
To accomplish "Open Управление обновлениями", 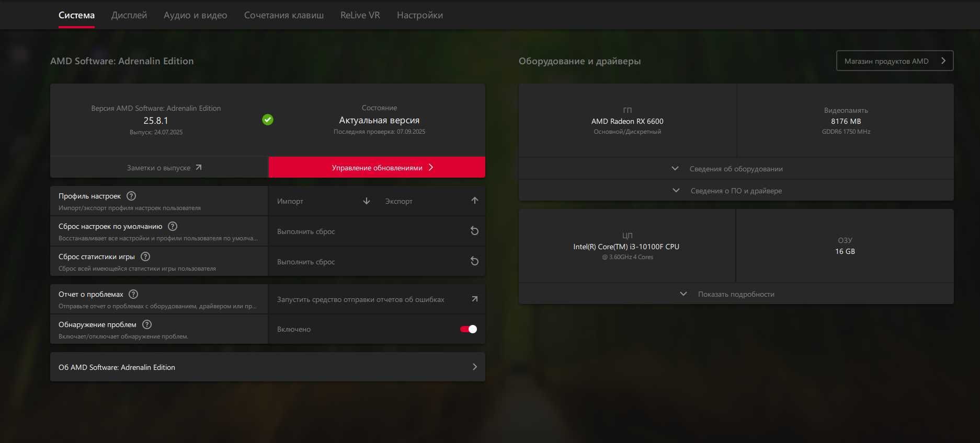I will point(377,167).
